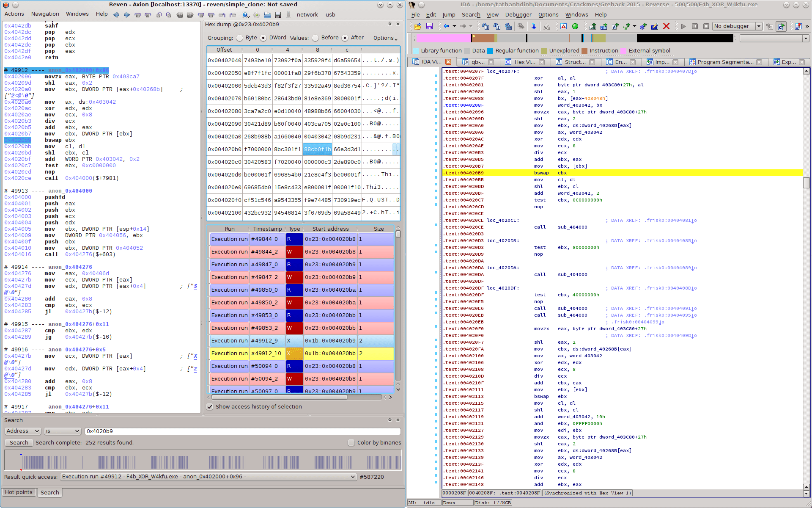Start the debugger with the play icon
Screen dimensions: 812x508
click(x=683, y=26)
